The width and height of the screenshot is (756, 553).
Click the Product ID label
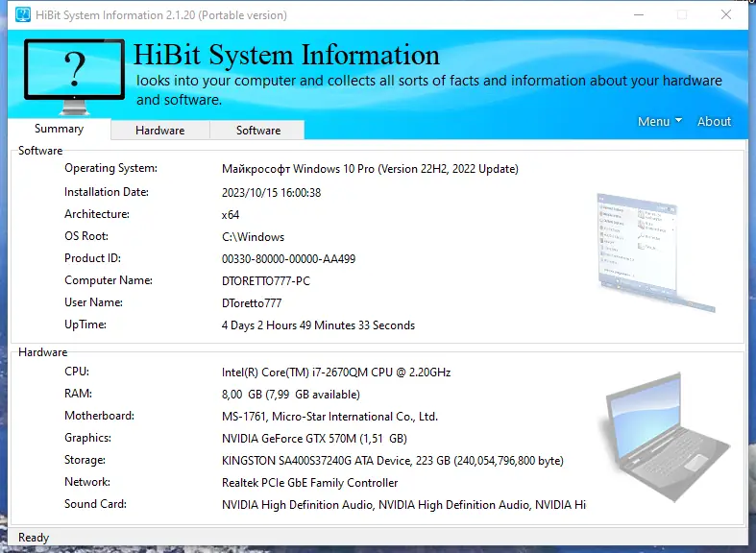coord(92,258)
